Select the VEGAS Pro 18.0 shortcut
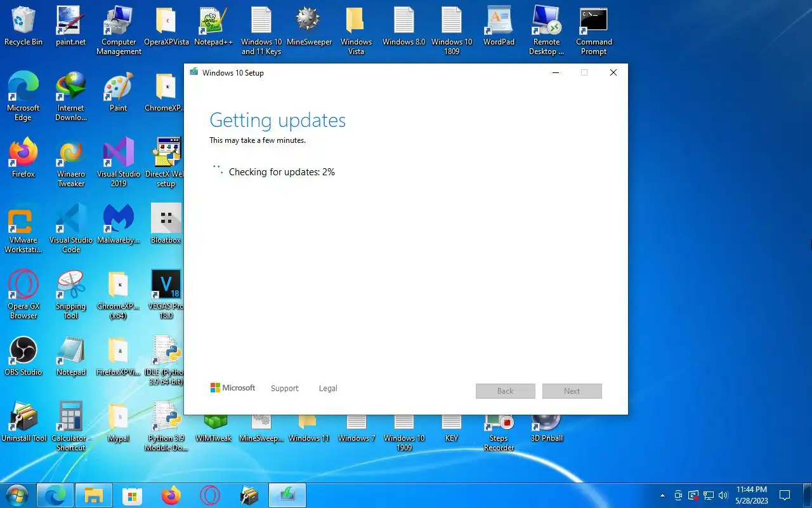 click(166, 295)
